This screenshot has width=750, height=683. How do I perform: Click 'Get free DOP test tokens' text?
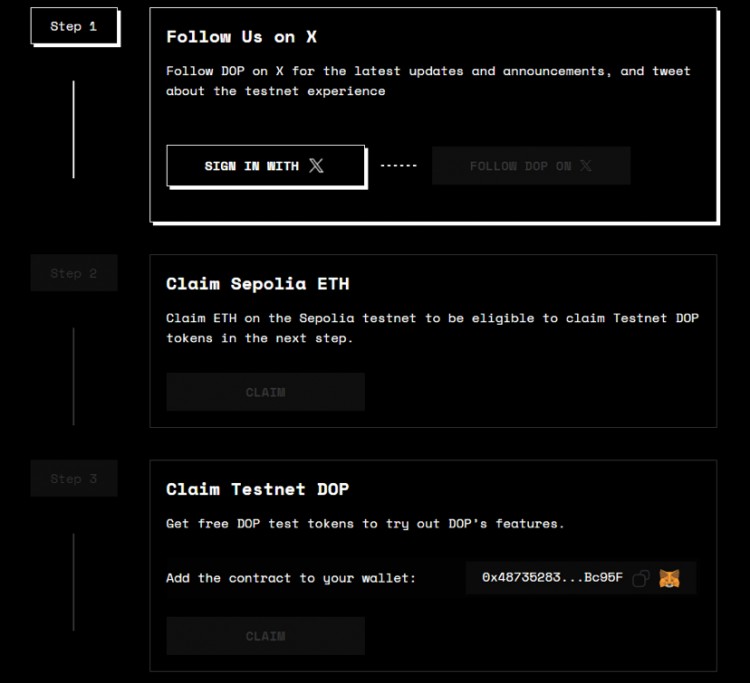click(365, 524)
